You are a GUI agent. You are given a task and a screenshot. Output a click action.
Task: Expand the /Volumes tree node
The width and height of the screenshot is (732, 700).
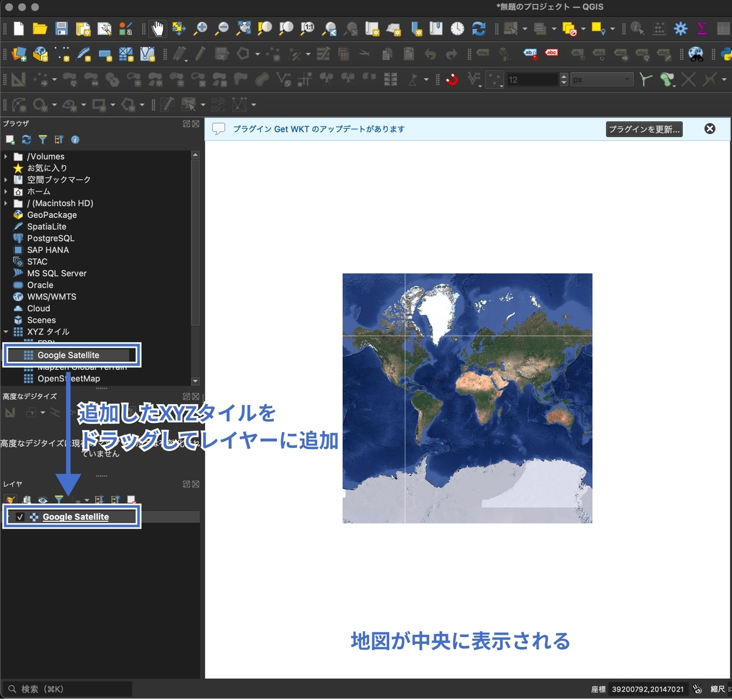(x=6, y=157)
